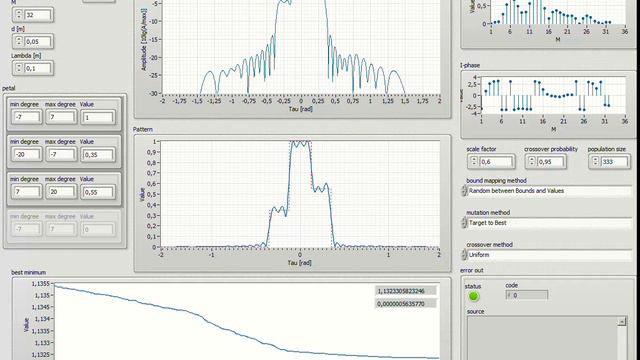Viewport: 640px width, 360px height.
Task: Click the d [m] stepper arrows
Action: 19,41
